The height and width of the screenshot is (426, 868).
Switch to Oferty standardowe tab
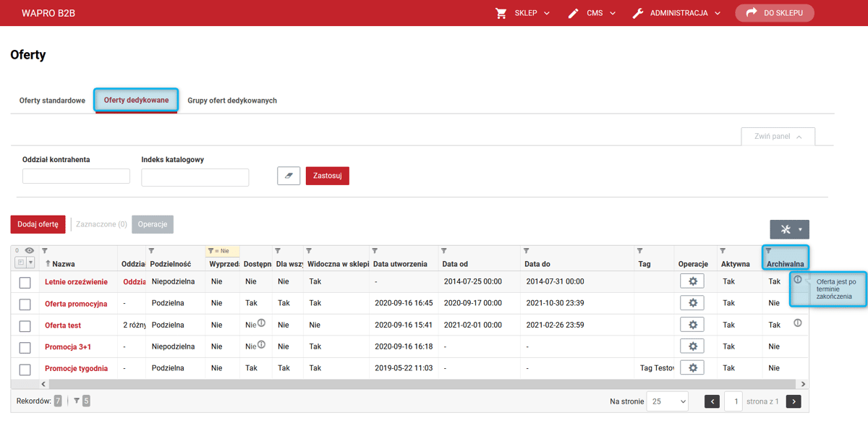pyautogui.click(x=52, y=101)
